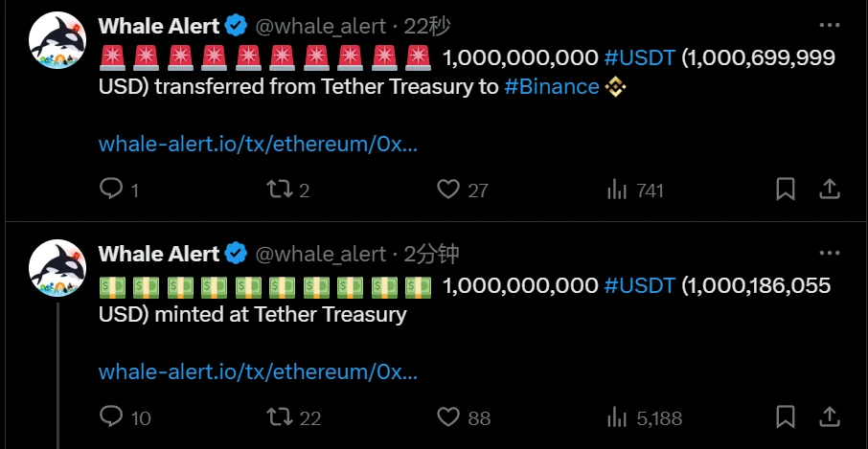Reply to the USDT minted tweet

[111, 416]
